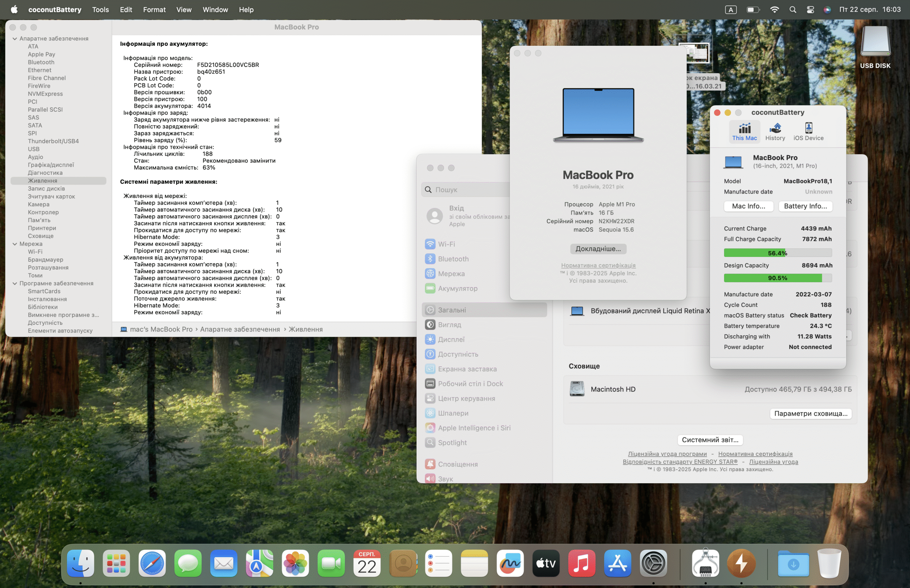
Task: Open Control Center in menu bar
Action: click(810, 10)
